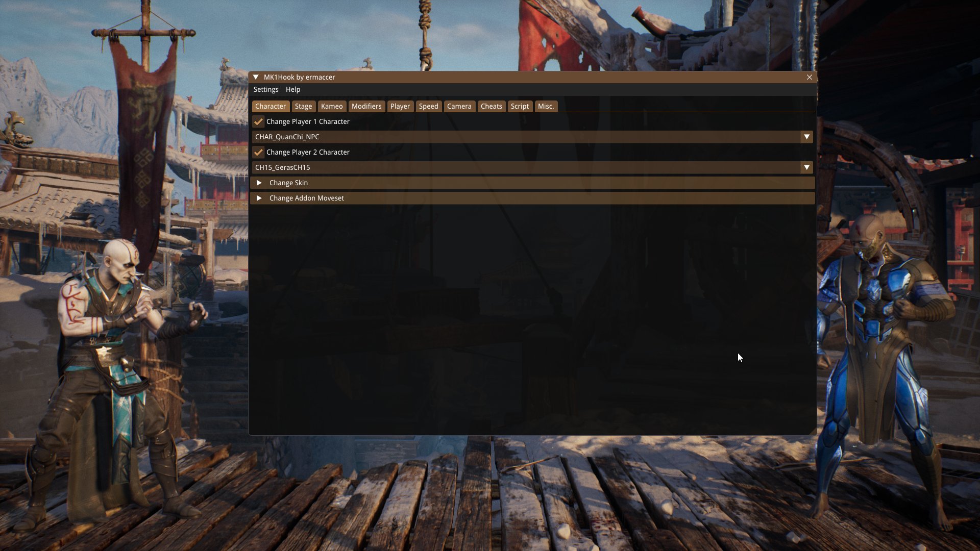Switch to the Script tab
The height and width of the screenshot is (551, 980).
coord(519,106)
